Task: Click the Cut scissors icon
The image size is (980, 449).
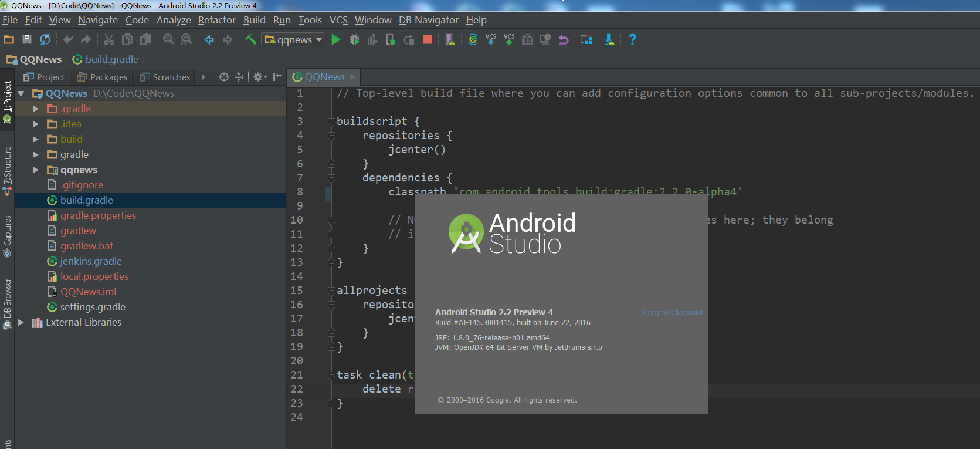Action: (x=109, y=39)
